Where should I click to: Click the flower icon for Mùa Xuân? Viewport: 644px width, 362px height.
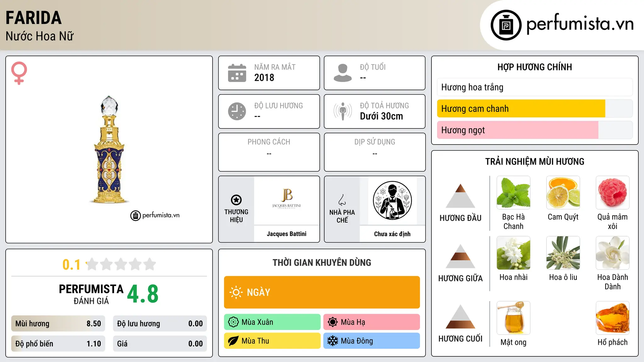[x=233, y=322]
